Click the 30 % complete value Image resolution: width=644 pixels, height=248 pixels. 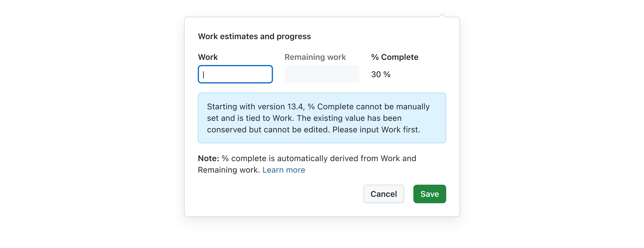[x=381, y=75]
